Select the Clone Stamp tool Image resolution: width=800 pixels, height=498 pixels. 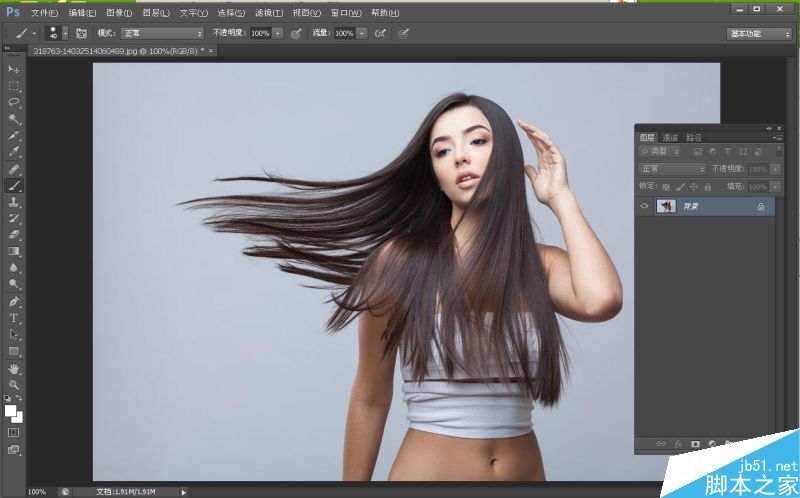[14, 201]
